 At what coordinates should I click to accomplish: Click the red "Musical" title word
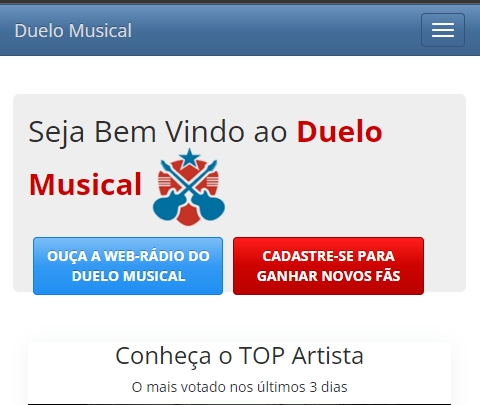85,184
